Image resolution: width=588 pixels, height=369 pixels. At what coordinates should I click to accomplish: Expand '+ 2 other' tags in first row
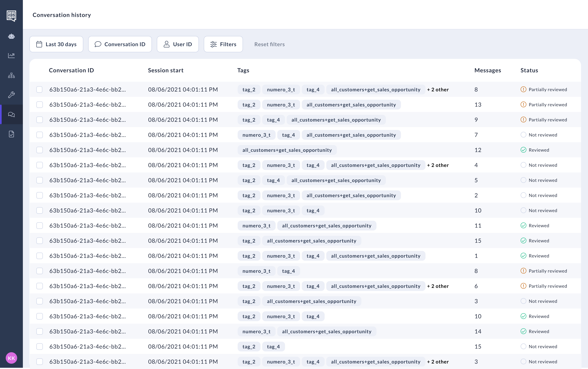[438, 89]
